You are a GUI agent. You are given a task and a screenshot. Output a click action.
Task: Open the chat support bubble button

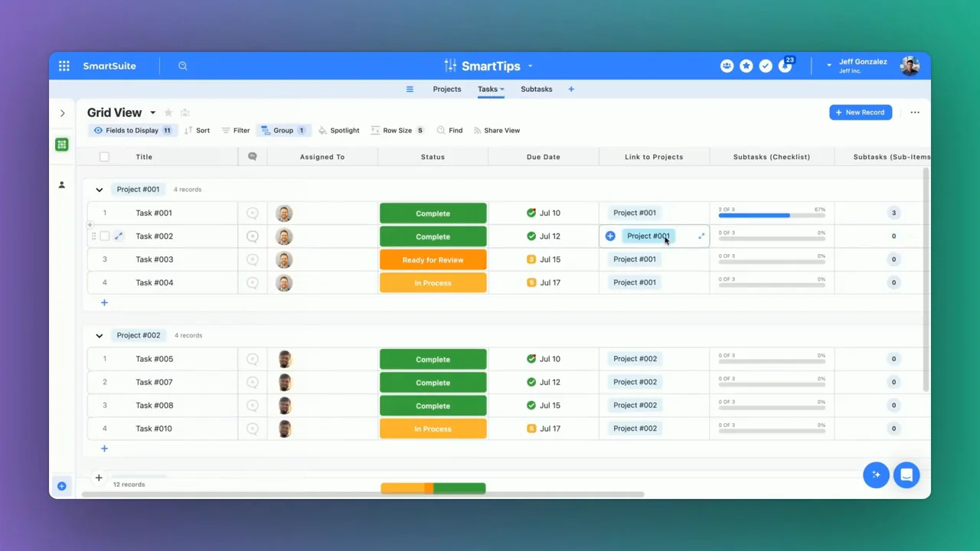point(906,475)
